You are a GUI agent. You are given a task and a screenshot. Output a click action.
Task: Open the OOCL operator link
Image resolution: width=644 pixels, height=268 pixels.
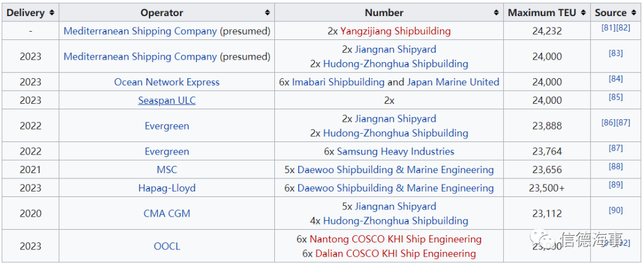[167, 247]
